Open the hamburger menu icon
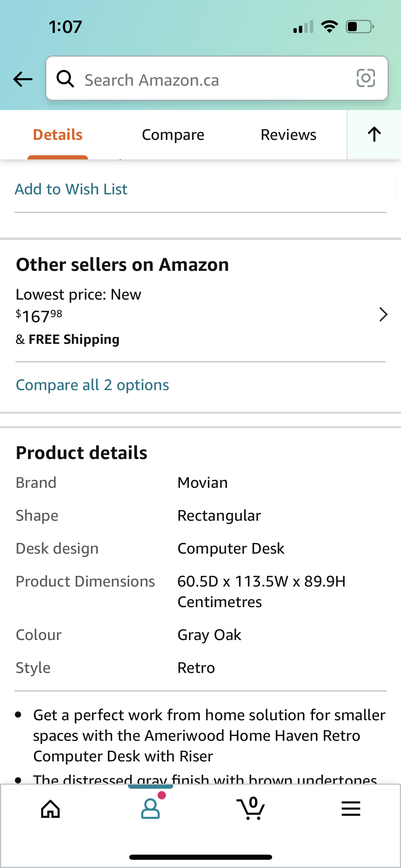Viewport: 401px width, 868px height. click(x=351, y=809)
